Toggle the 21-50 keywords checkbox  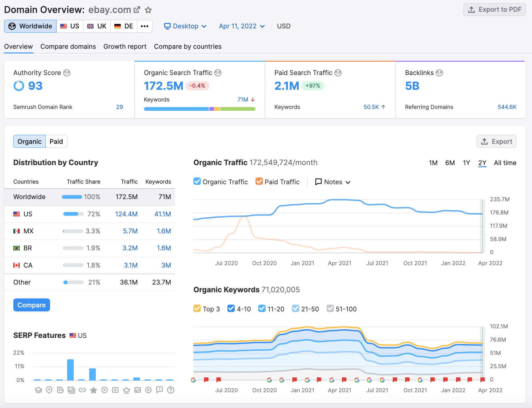[x=296, y=309]
